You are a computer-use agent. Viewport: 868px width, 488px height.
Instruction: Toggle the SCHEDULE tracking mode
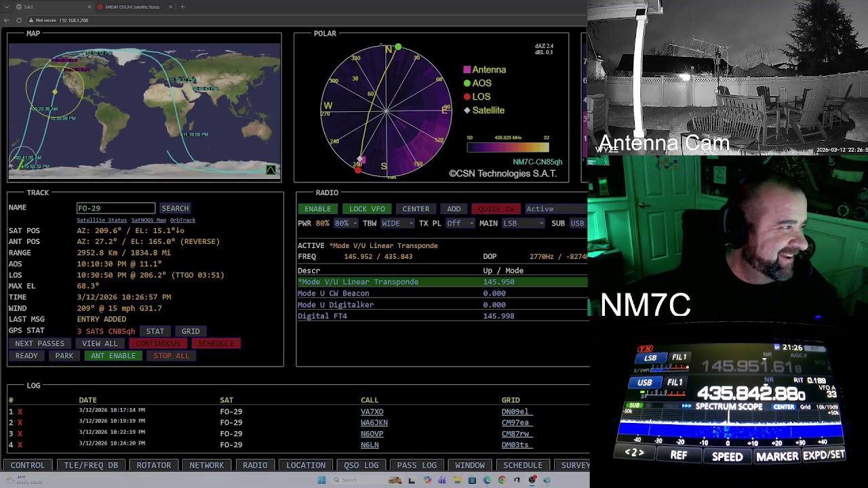tap(216, 344)
